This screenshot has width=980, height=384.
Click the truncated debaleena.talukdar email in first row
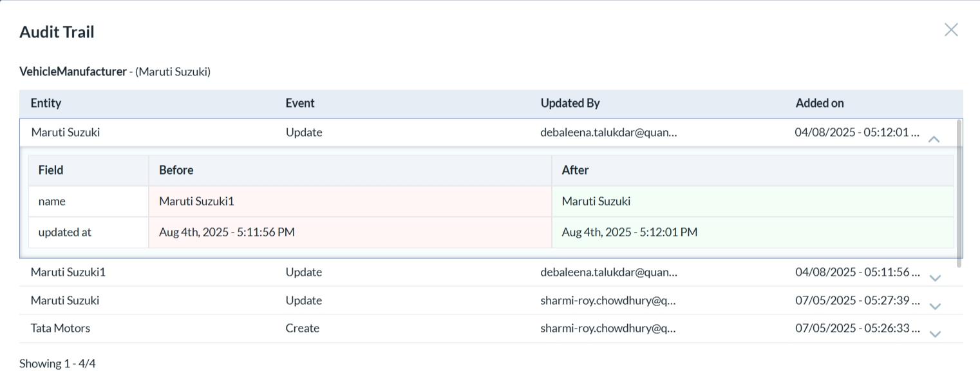[x=608, y=132]
